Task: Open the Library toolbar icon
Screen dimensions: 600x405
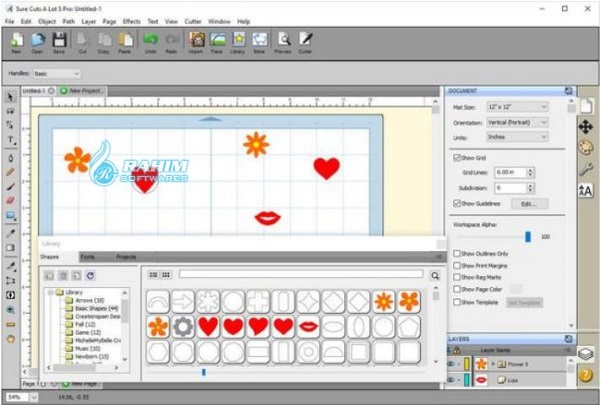Action: (238, 40)
